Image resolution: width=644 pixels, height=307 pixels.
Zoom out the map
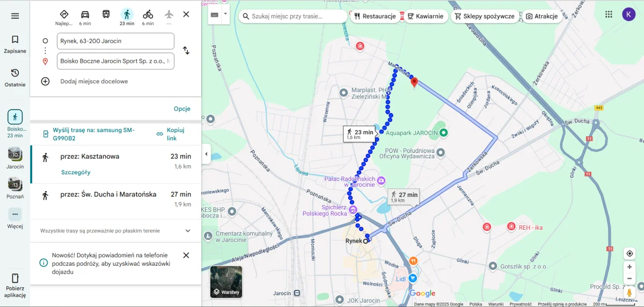630,279
